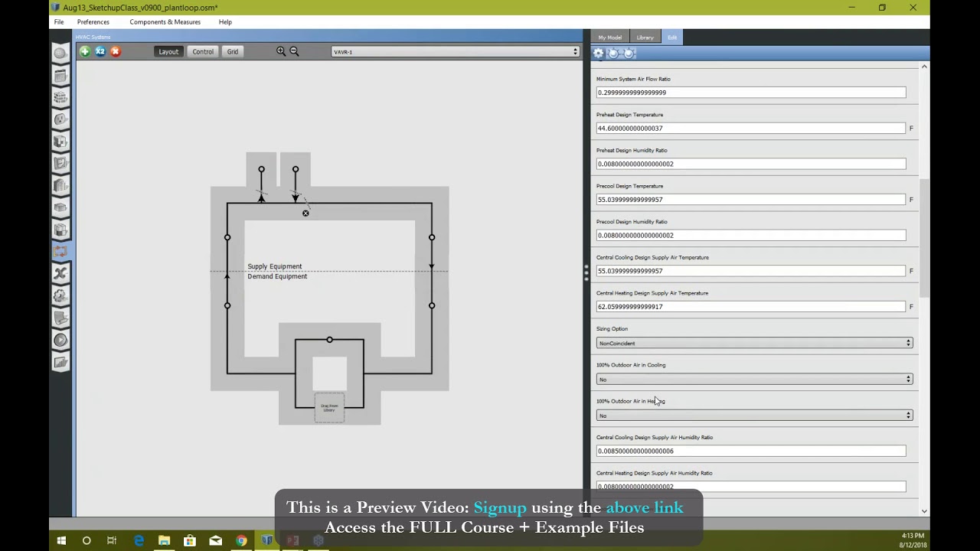980x551 pixels.
Task: Open the Facility tab icon
Action: pos(60,186)
